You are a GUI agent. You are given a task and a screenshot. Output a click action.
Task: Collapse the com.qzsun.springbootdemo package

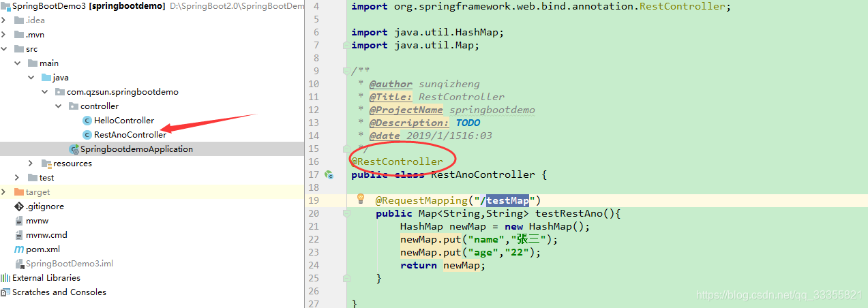pos(45,92)
